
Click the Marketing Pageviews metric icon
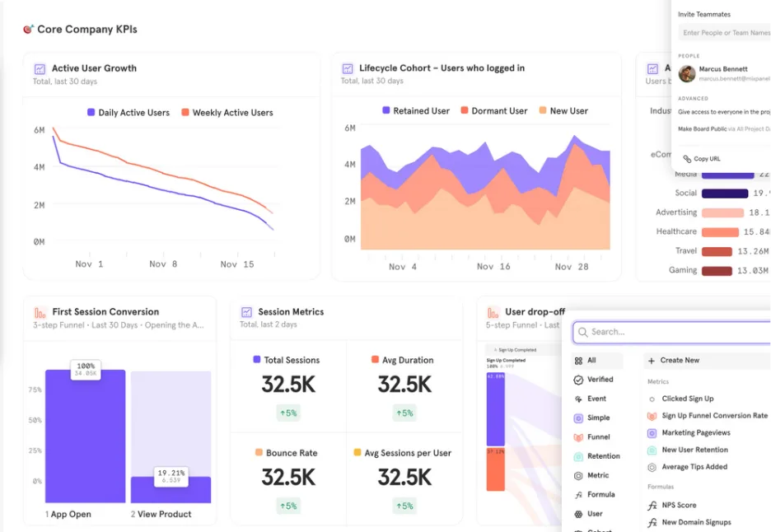coord(652,432)
